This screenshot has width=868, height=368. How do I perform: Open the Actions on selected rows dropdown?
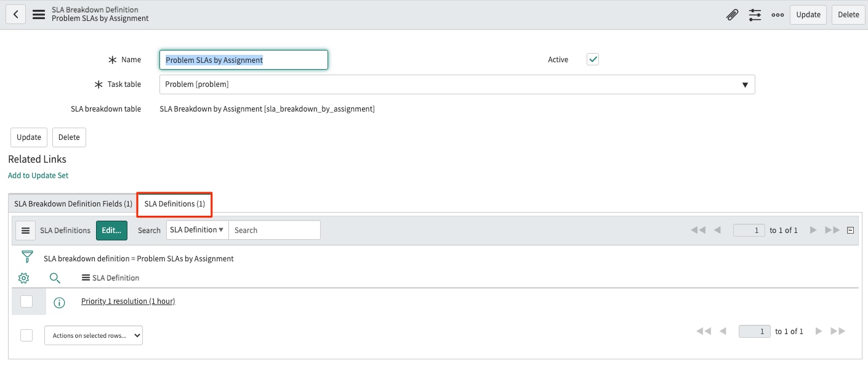[93, 335]
